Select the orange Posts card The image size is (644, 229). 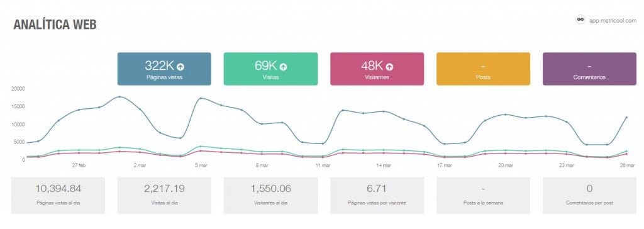(484, 69)
